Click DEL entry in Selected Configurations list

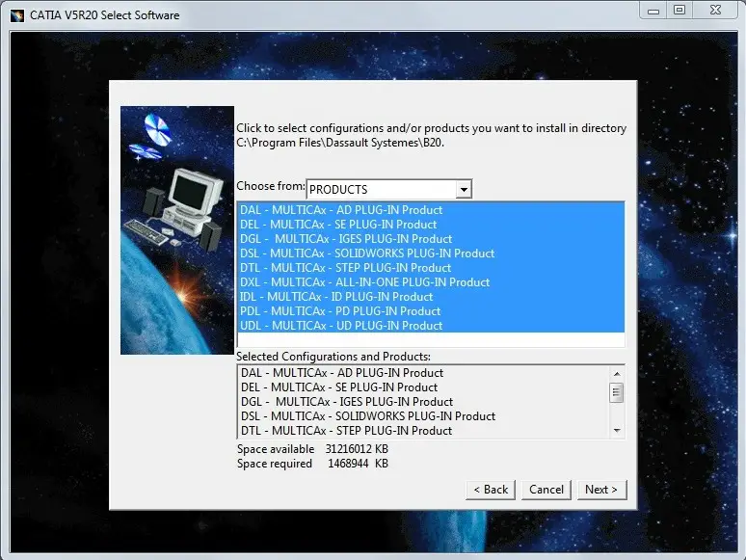423,387
